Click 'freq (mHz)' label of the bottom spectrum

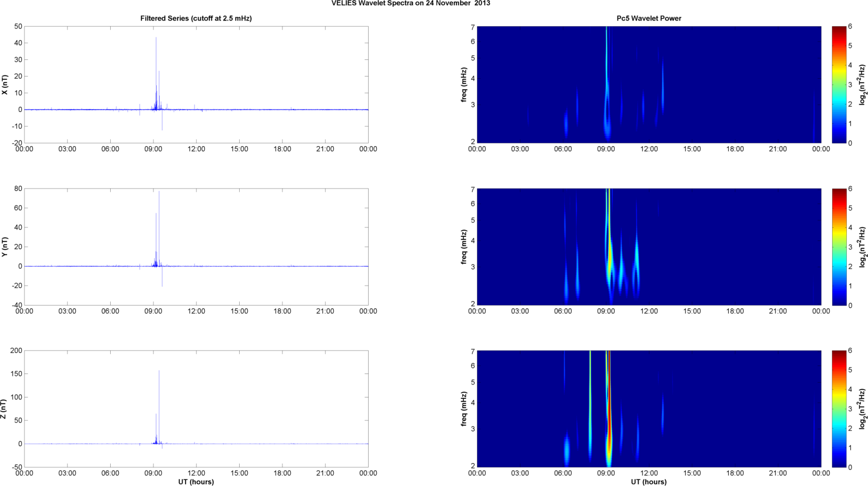pos(465,409)
